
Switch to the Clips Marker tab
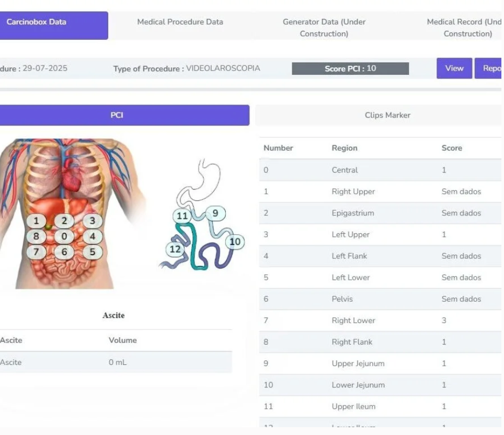pyautogui.click(x=387, y=115)
